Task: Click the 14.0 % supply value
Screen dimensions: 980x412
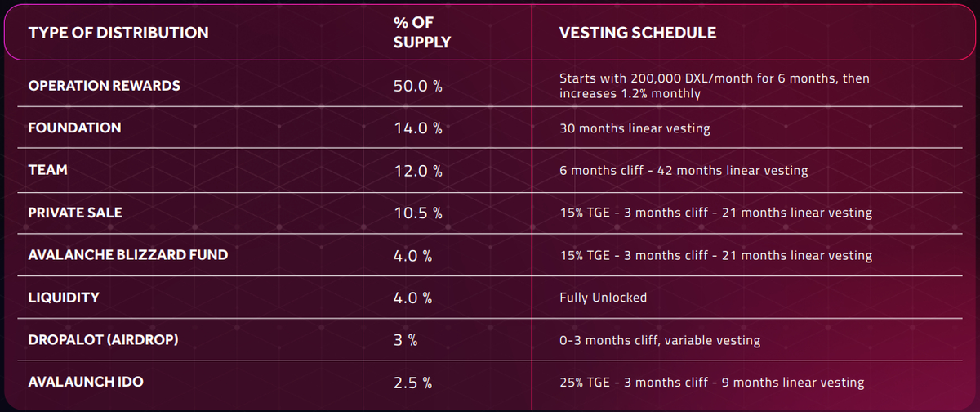Action: tap(417, 128)
